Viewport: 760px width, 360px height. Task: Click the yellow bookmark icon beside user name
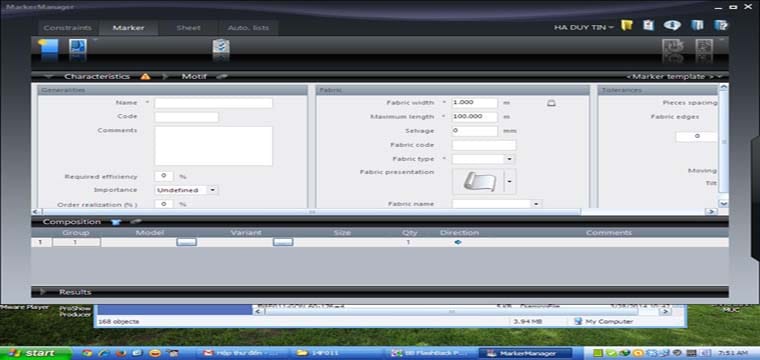[627, 26]
